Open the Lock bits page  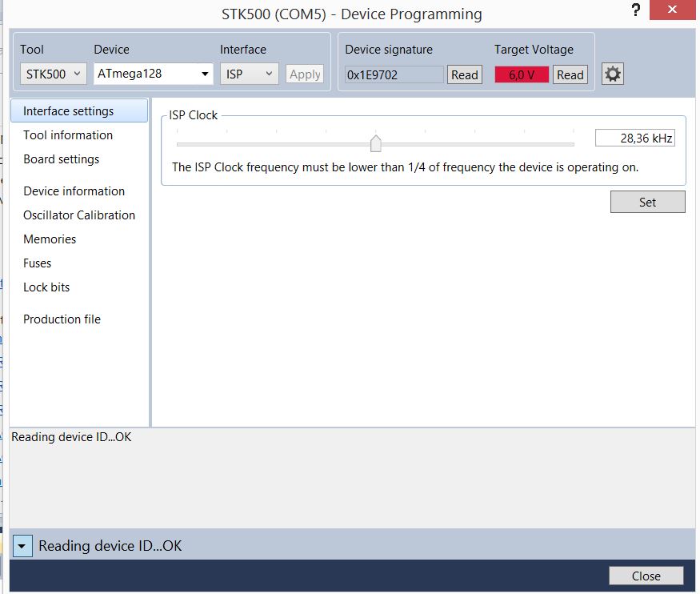46,287
